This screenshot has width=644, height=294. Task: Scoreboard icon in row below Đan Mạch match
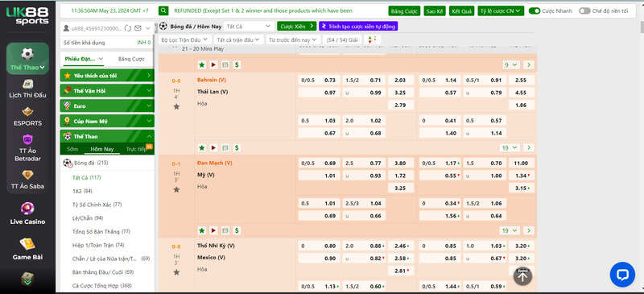click(x=225, y=230)
